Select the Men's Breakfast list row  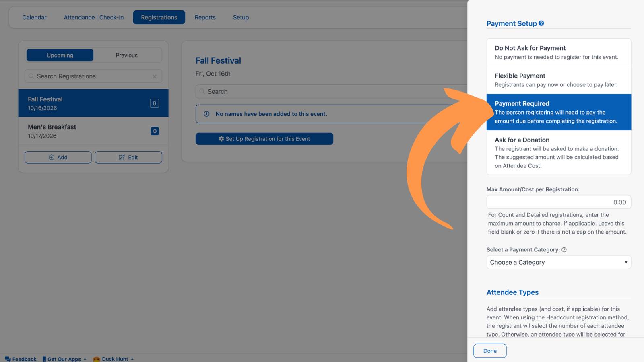pyautogui.click(x=93, y=131)
